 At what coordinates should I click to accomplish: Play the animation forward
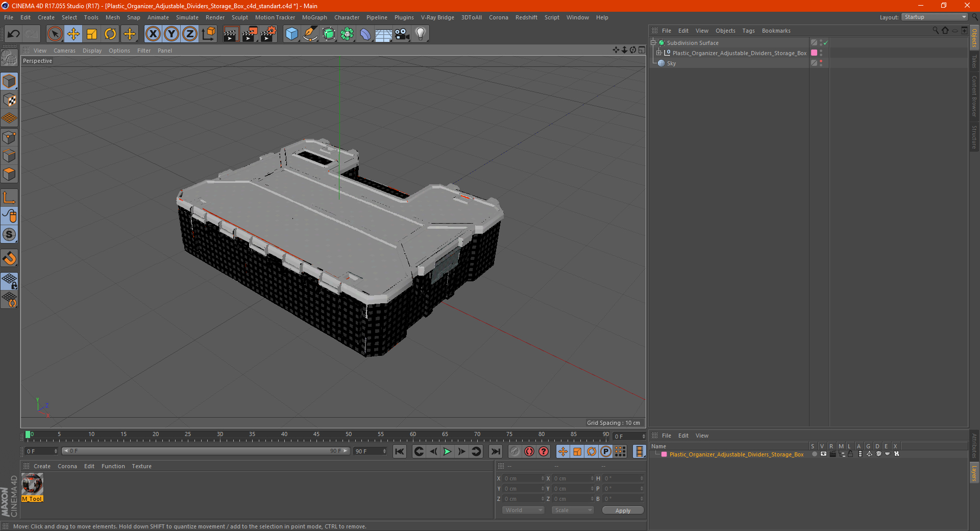(x=447, y=451)
